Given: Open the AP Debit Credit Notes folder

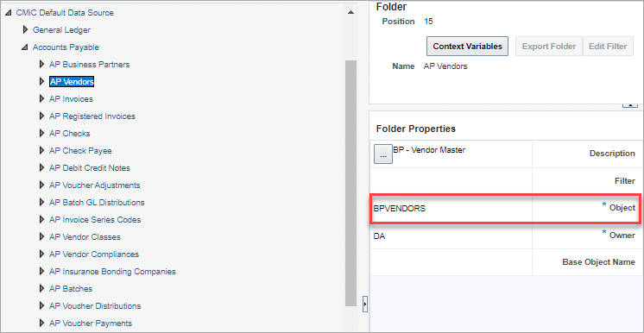Looking at the screenshot, I should point(90,168).
